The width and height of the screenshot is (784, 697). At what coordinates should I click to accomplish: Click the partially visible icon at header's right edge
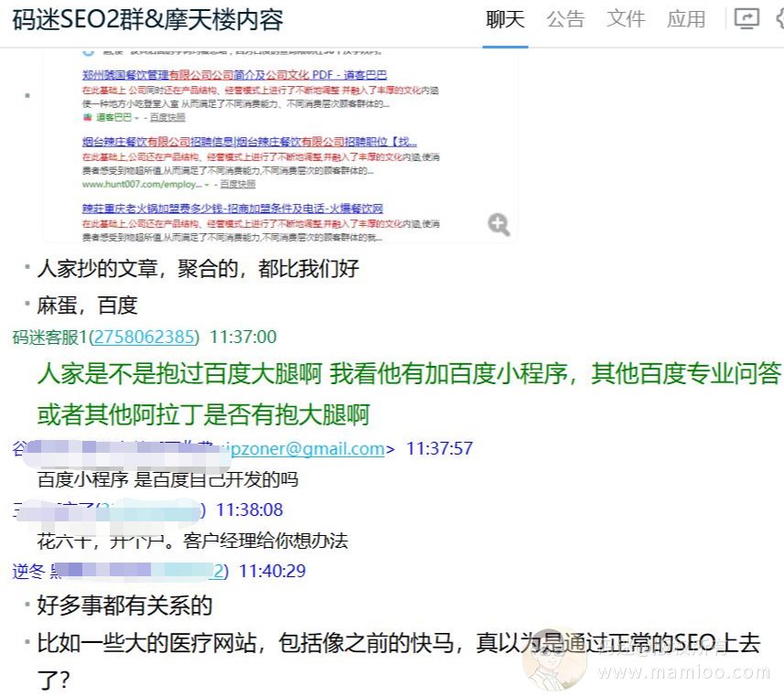(777, 19)
